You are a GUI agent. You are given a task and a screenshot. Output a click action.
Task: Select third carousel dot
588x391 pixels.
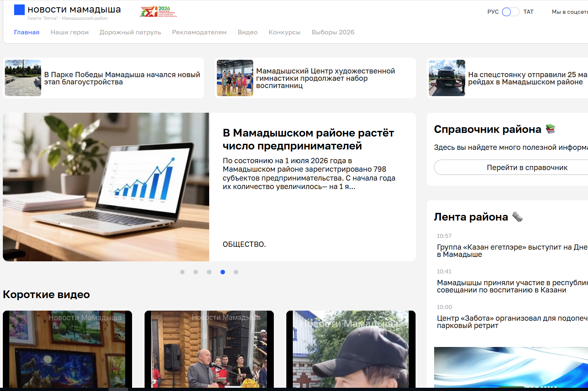point(209,272)
